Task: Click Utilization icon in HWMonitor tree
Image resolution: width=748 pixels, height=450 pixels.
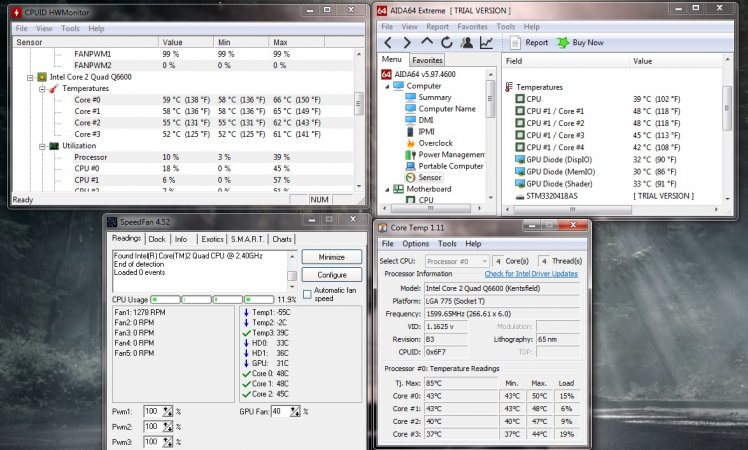Action: point(54,146)
